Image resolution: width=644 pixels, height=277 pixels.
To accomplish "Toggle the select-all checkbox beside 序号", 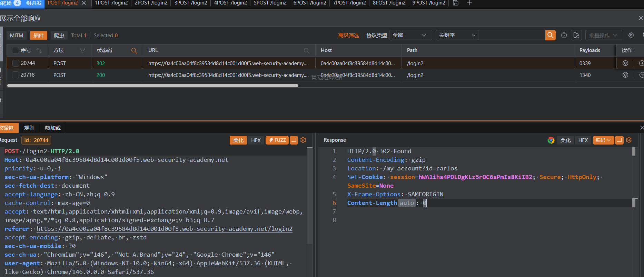I will (16, 50).
